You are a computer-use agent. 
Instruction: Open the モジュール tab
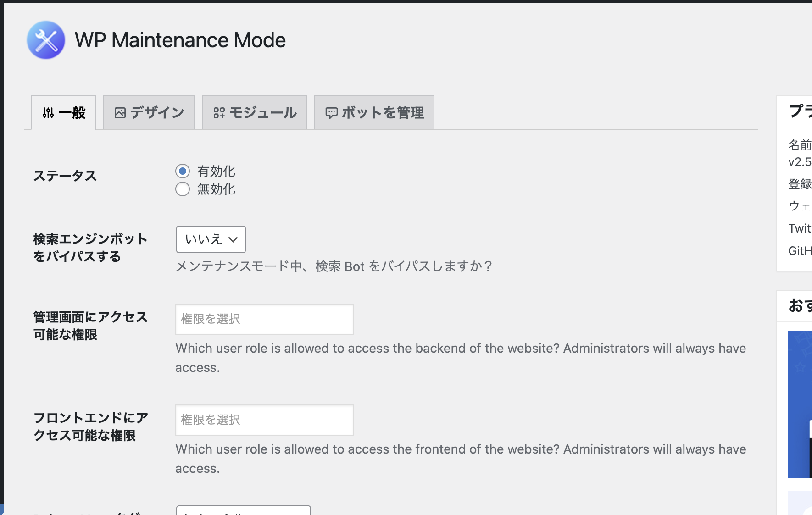(255, 113)
